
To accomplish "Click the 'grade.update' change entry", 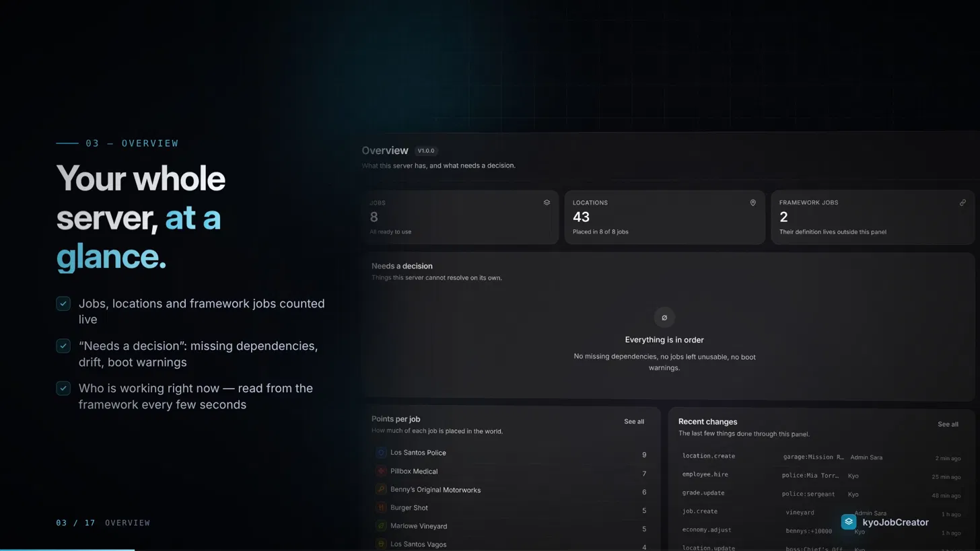I will pyautogui.click(x=703, y=493).
